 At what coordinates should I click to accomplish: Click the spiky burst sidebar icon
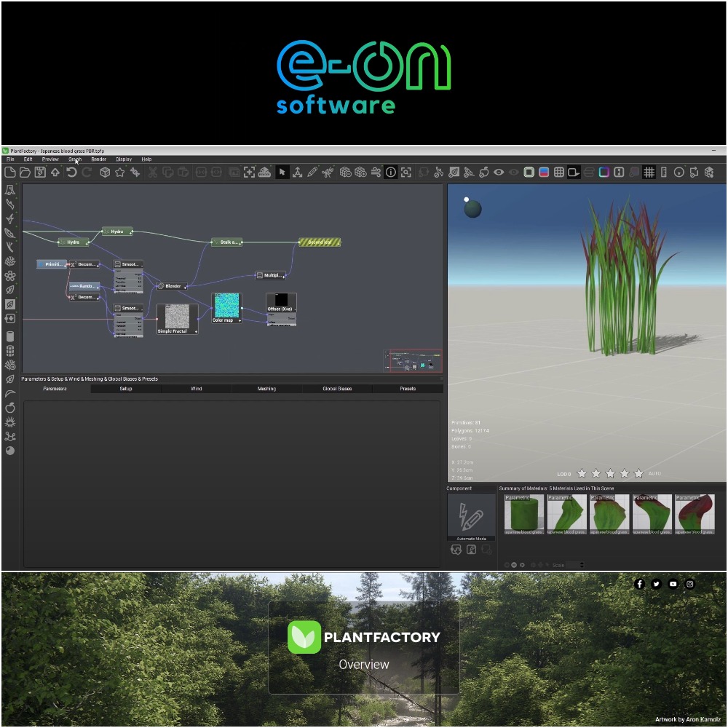click(9, 422)
